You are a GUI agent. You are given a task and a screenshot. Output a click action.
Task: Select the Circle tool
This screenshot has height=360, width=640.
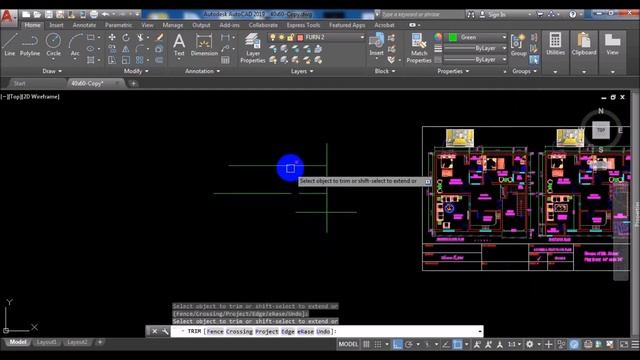(53, 44)
